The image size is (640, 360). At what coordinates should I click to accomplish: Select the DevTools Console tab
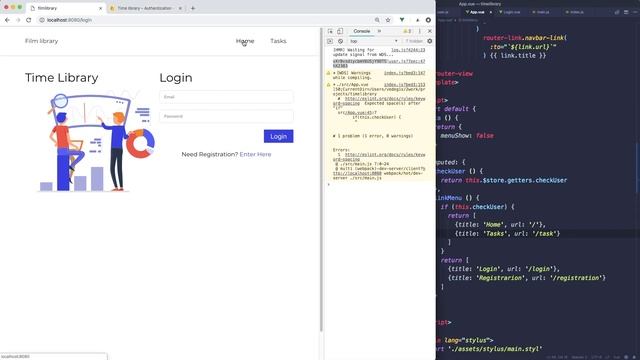(361, 31)
